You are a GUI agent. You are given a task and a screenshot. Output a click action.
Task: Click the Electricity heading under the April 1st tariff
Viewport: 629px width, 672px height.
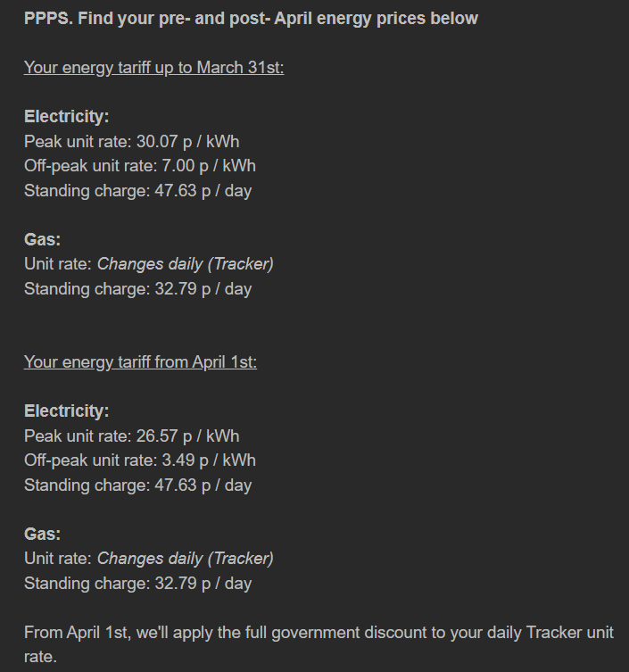[x=67, y=411]
